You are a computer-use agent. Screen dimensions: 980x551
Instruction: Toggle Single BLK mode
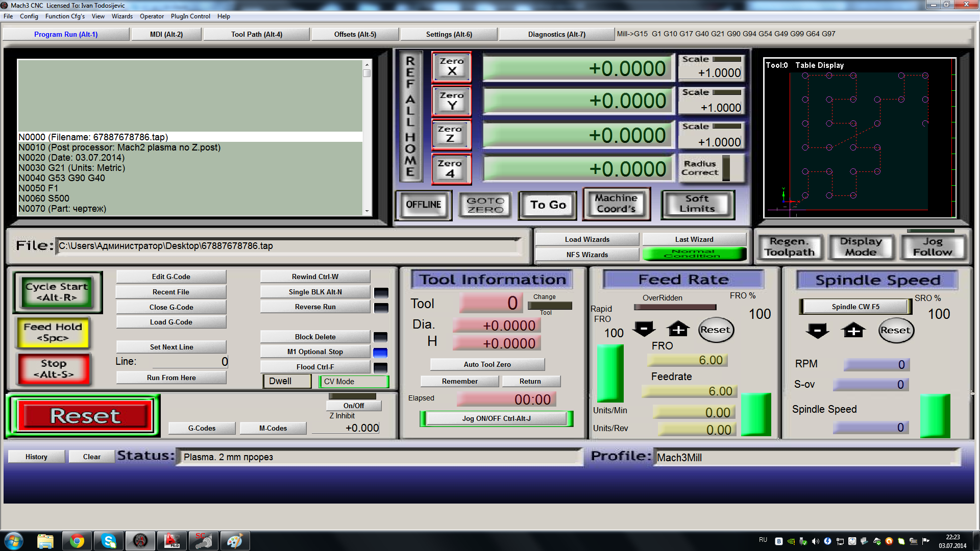click(x=315, y=292)
